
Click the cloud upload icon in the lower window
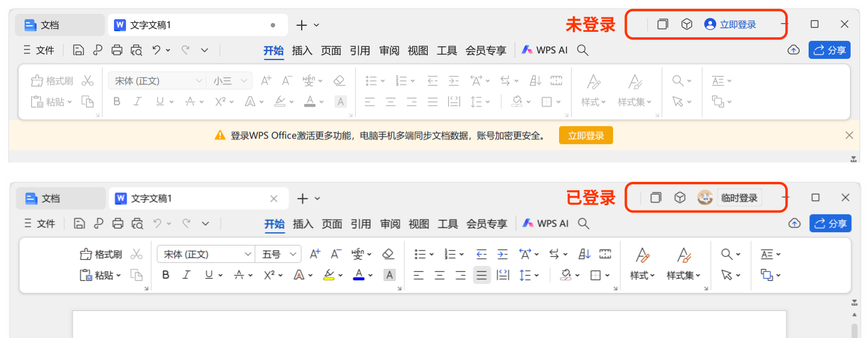coord(794,223)
